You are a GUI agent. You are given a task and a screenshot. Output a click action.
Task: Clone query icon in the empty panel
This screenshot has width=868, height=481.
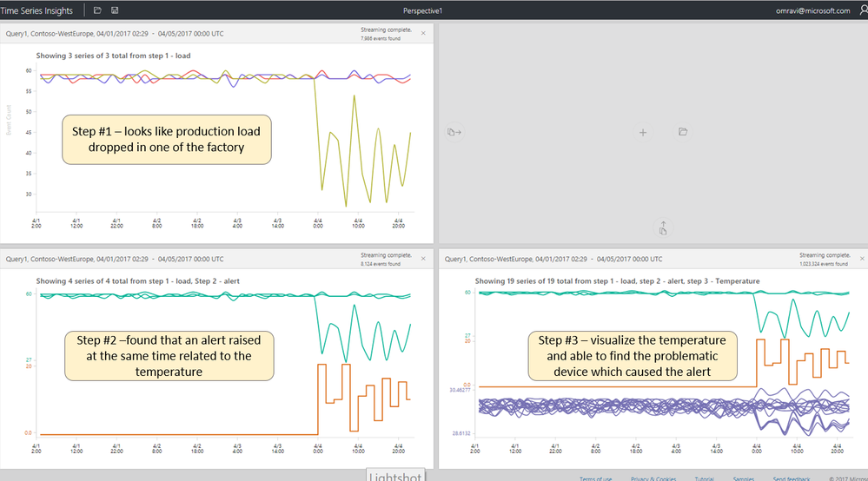[454, 132]
